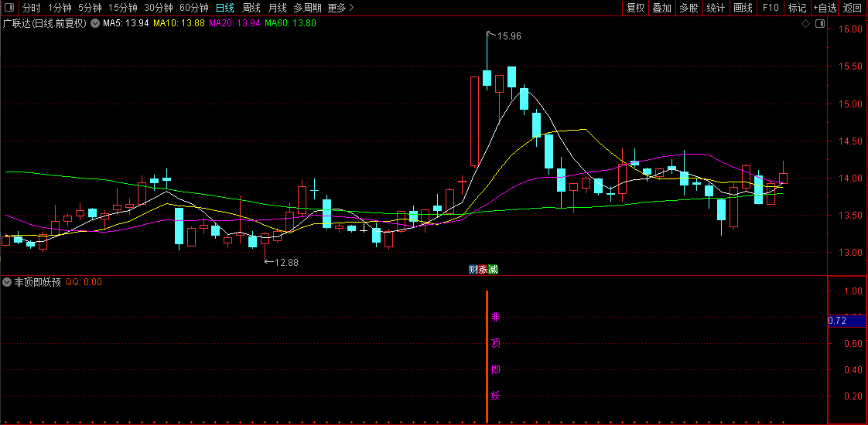Click the diamond icon above the price axis
This screenshot has height=425, width=868.
click(805, 24)
